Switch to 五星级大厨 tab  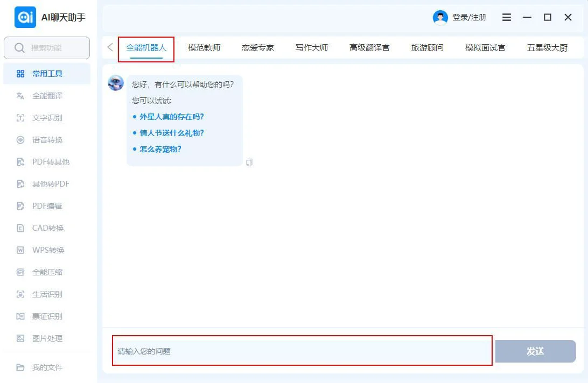click(x=547, y=48)
